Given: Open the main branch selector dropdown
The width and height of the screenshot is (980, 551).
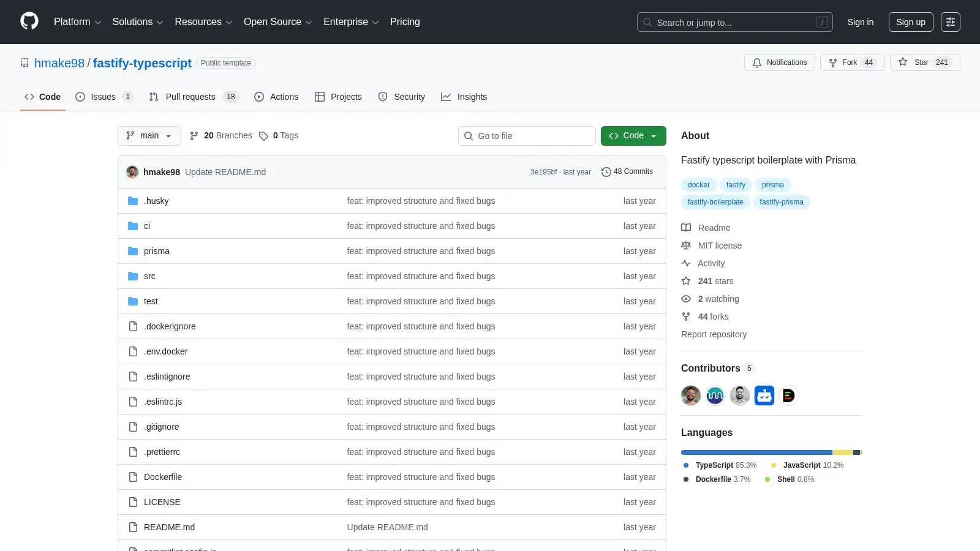Looking at the screenshot, I should 149,136.
